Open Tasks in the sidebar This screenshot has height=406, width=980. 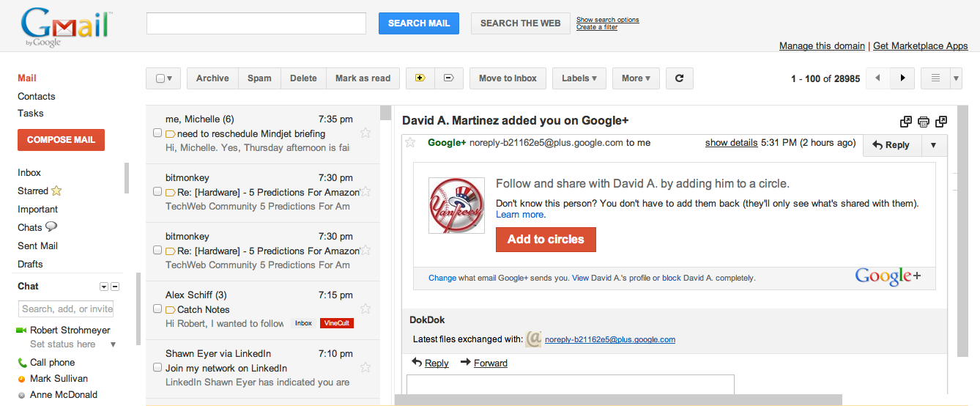[x=31, y=113]
